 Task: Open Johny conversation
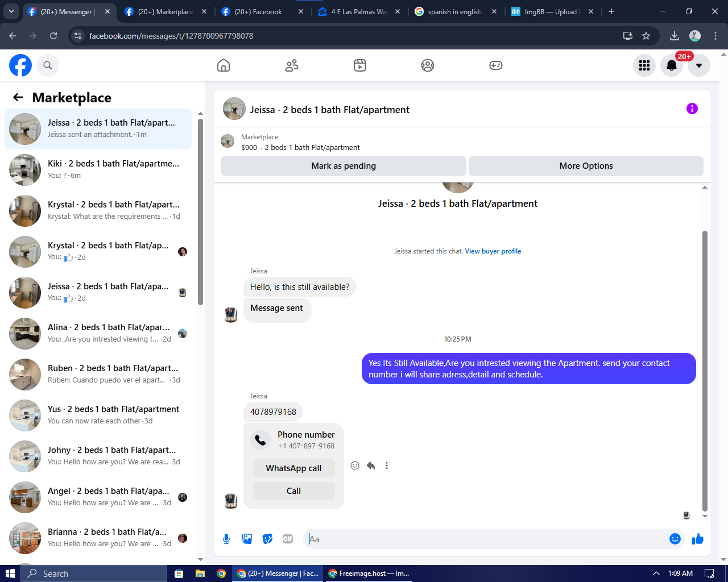coord(98,456)
